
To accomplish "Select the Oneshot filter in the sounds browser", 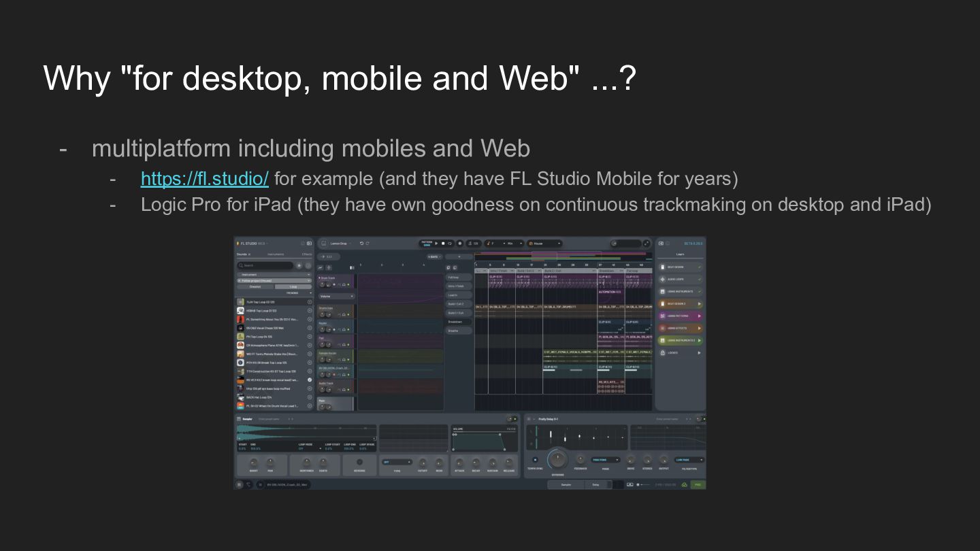I will (x=255, y=286).
